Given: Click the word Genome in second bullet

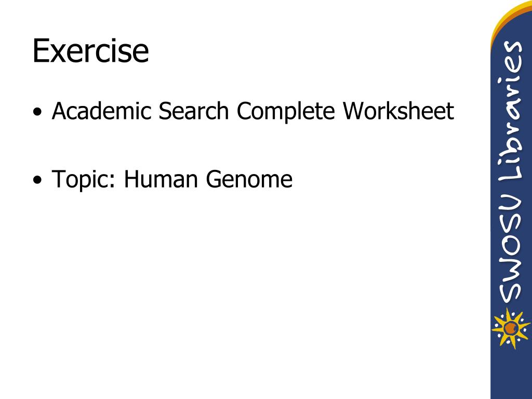Looking at the screenshot, I should click(249, 179).
